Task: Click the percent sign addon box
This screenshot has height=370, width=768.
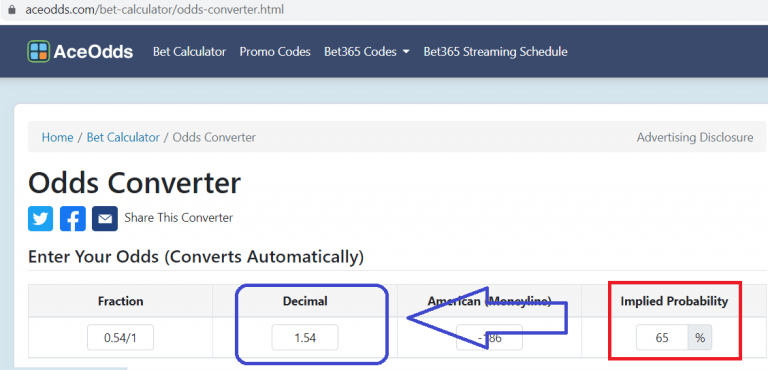Action: 700,338
